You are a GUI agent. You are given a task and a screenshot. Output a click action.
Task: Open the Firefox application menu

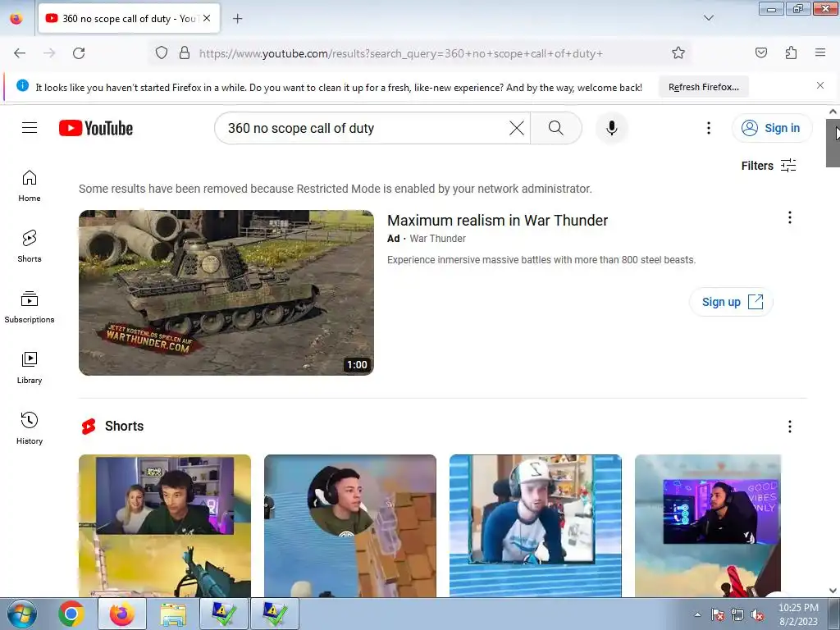[x=820, y=53]
